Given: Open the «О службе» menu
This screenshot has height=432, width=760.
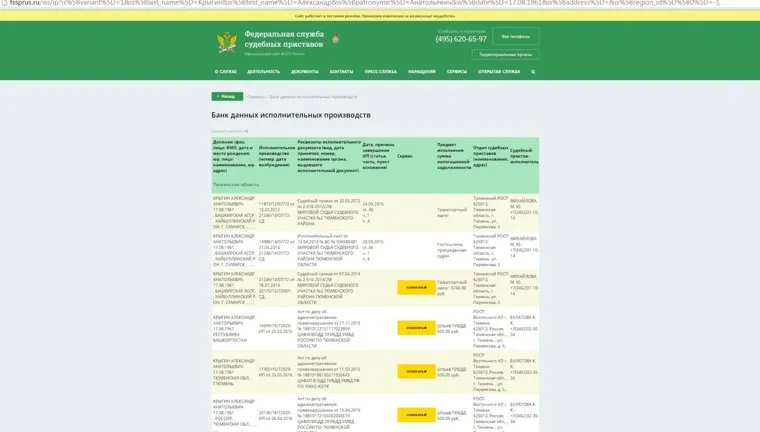Looking at the screenshot, I should point(227,72).
